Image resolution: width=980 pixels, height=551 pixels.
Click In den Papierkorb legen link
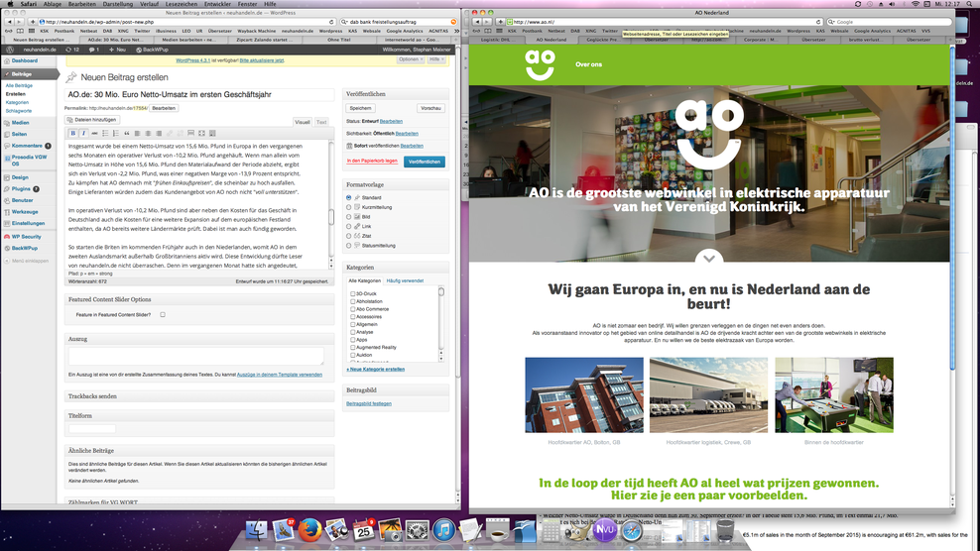(x=372, y=161)
